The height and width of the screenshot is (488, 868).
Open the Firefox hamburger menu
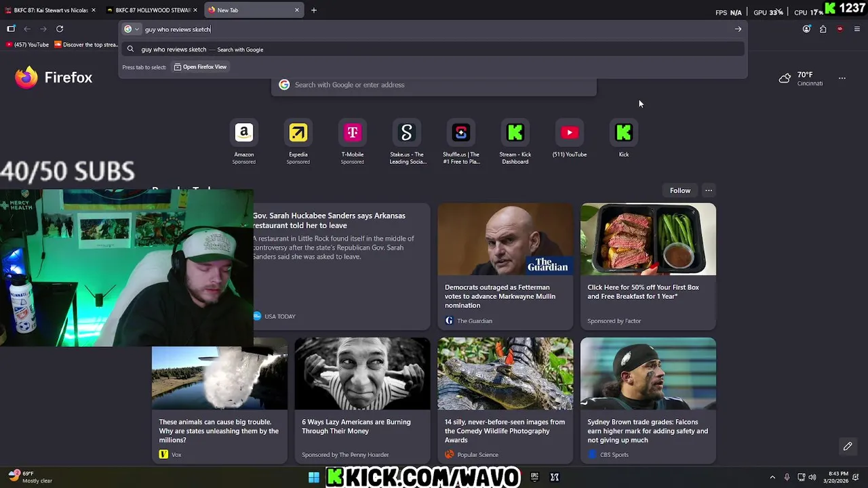[x=857, y=28]
